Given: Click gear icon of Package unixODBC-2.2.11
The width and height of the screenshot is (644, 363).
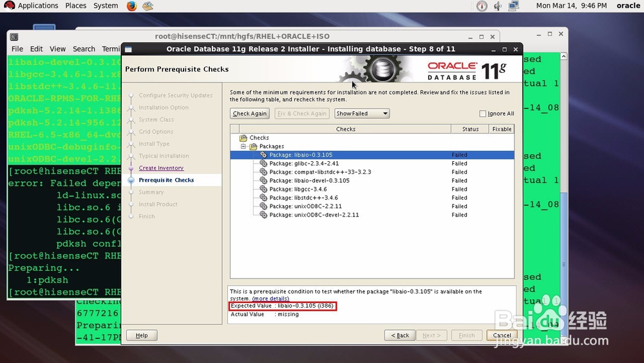Looking at the screenshot, I should click(x=263, y=206).
